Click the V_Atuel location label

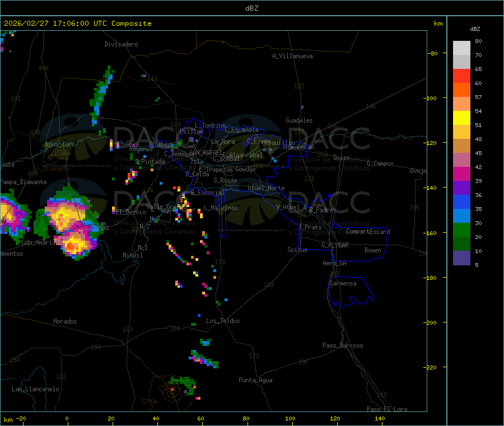288,207
